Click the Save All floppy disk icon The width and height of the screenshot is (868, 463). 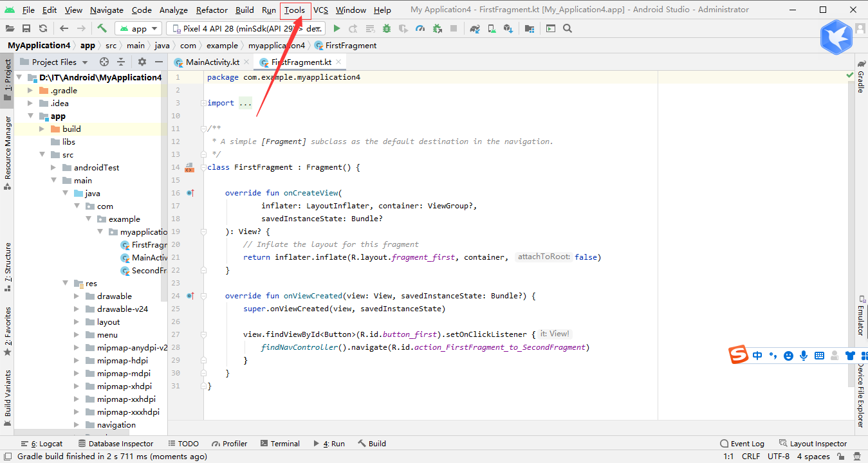coord(26,28)
